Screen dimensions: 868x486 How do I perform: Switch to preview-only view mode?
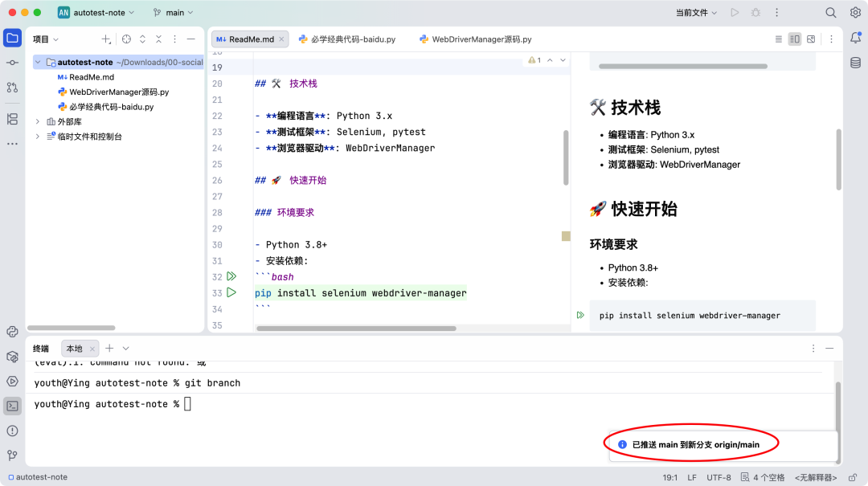(x=811, y=39)
